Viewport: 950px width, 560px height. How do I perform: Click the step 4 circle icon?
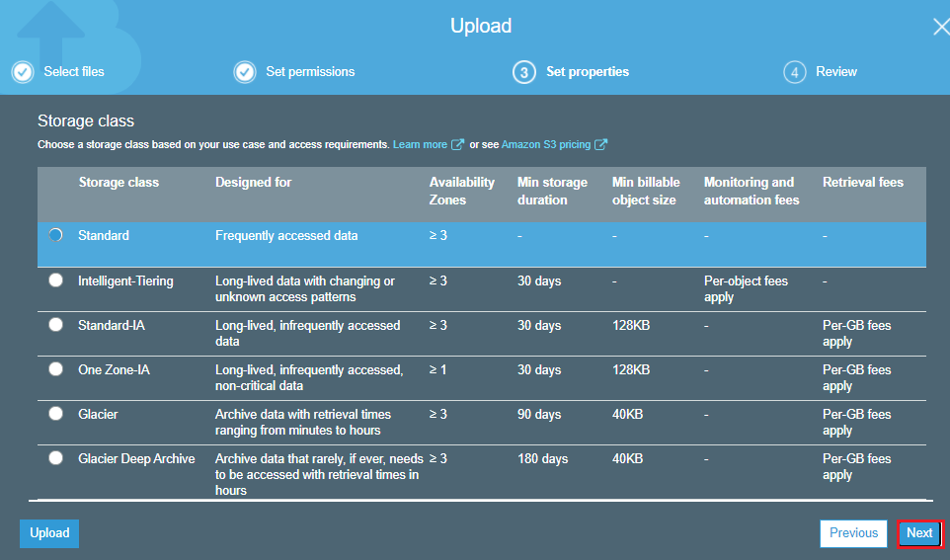point(794,72)
